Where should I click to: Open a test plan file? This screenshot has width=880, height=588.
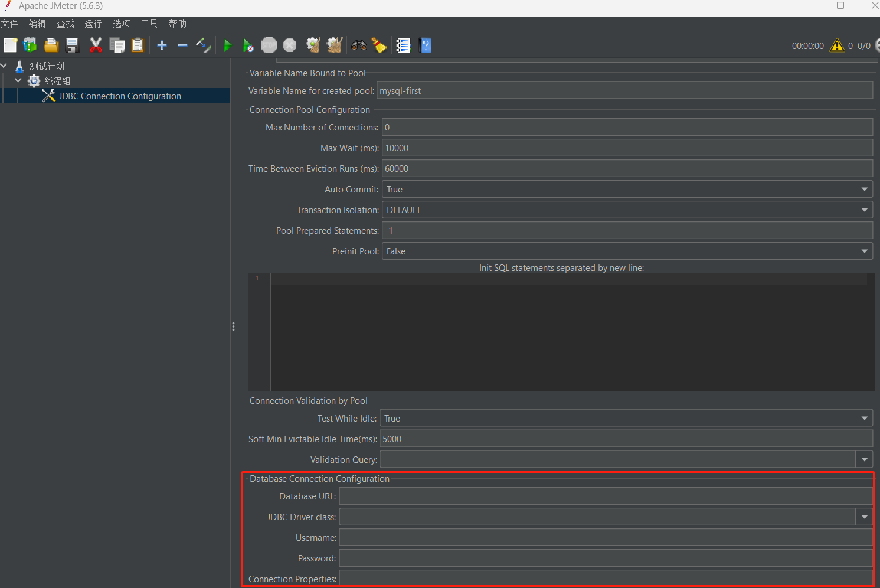pos(51,45)
